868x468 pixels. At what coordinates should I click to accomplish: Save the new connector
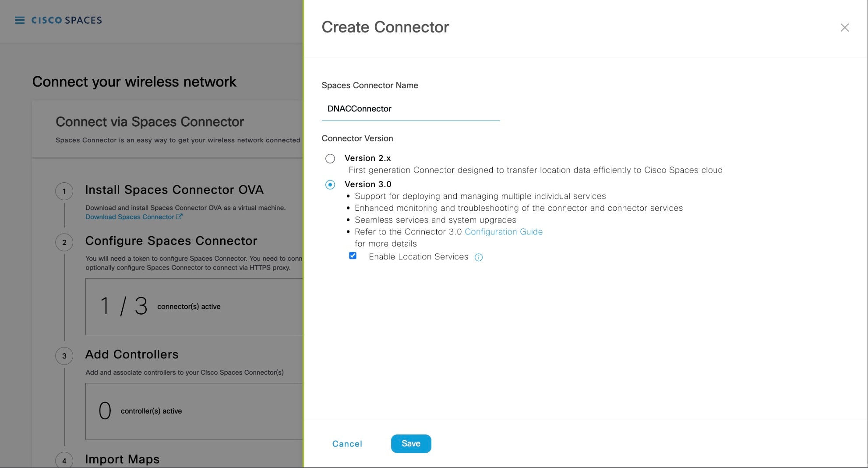click(411, 443)
